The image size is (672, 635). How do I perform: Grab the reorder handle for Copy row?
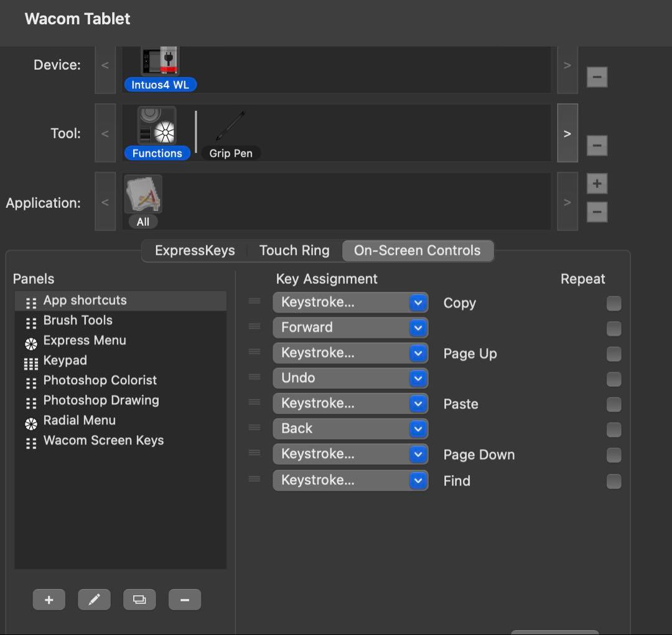pos(254,301)
